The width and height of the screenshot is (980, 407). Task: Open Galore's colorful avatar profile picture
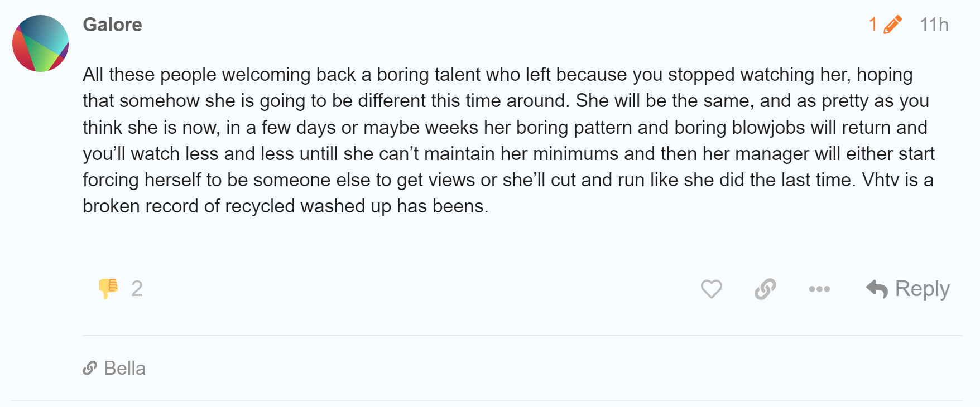click(40, 43)
